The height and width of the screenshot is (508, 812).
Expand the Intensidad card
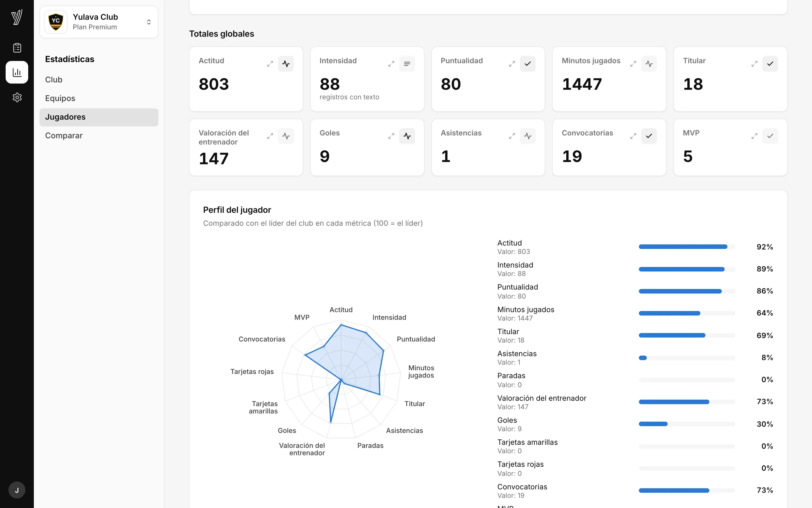[x=391, y=64]
